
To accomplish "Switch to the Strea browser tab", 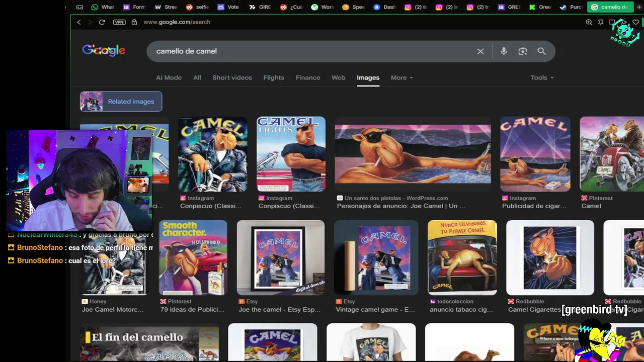I will (x=166, y=7).
